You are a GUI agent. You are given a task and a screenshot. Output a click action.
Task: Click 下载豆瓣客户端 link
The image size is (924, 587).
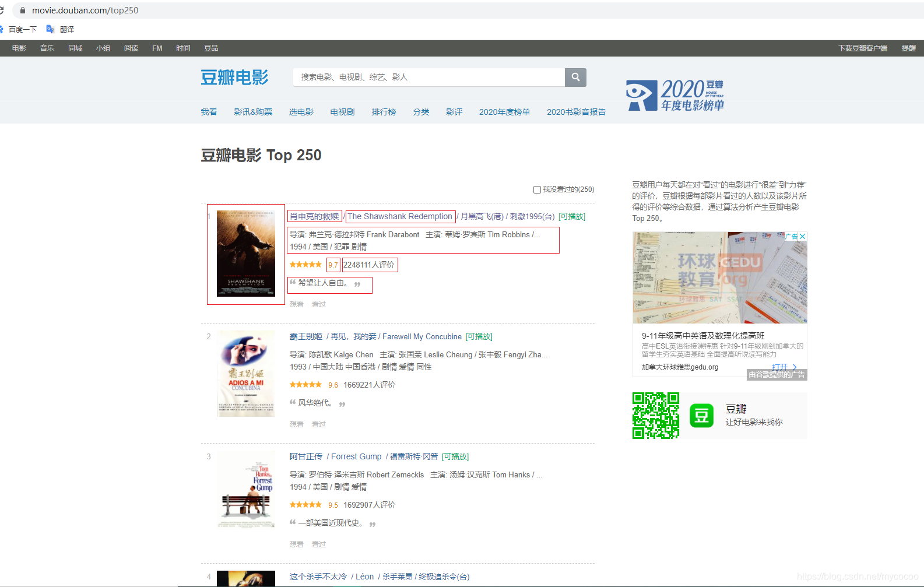pos(863,48)
